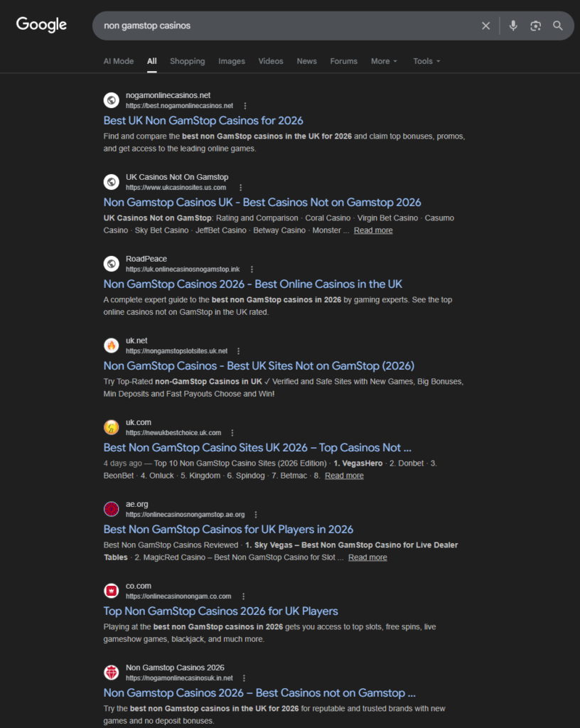
Task: Open "Top Non GamStop Casinos 2026 for UK Players"
Action: click(x=221, y=611)
